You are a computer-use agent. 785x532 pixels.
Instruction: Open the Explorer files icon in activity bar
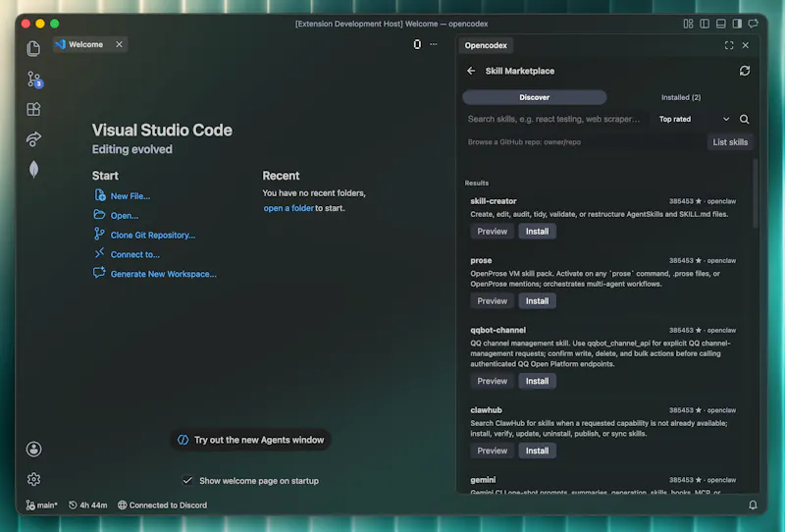coord(33,48)
